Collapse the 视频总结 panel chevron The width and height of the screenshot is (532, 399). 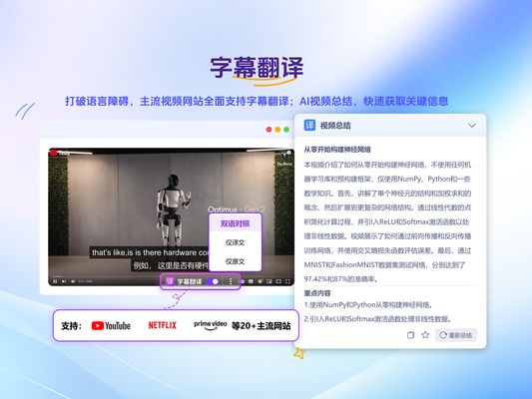click(x=472, y=126)
